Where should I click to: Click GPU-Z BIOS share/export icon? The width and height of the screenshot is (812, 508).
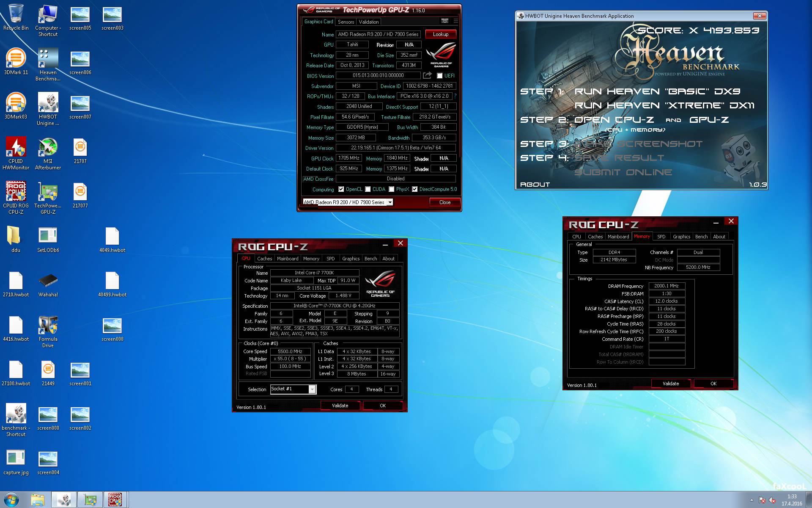click(428, 75)
